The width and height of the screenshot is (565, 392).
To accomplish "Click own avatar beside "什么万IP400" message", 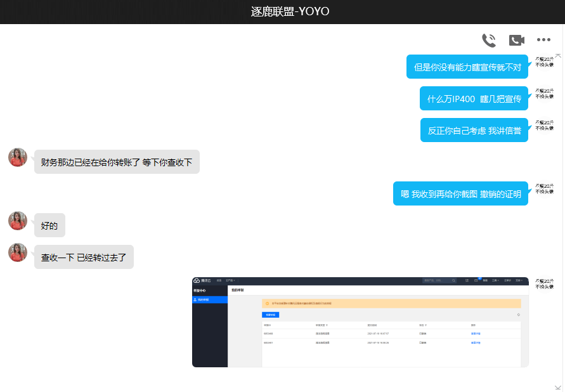I will [544, 94].
